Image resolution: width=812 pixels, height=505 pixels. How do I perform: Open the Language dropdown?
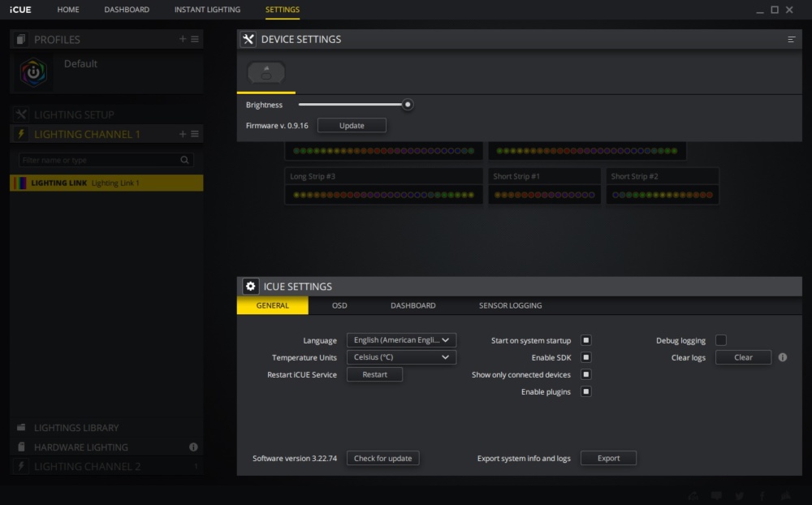point(401,339)
